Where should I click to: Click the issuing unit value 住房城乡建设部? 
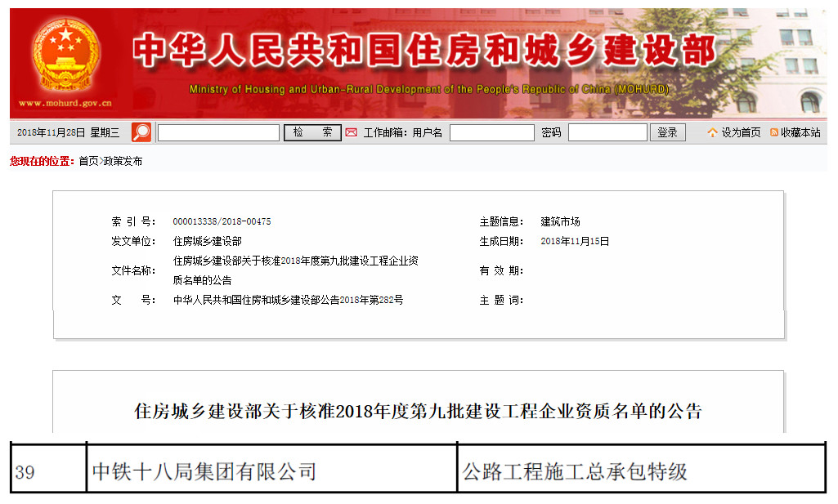(208, 241)
